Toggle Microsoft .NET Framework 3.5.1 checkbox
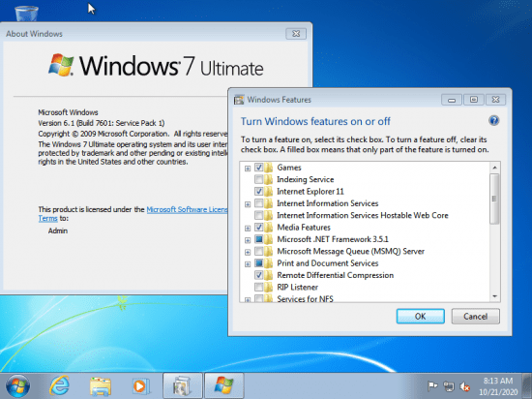The image size is (532, 399). pos(259,239)
